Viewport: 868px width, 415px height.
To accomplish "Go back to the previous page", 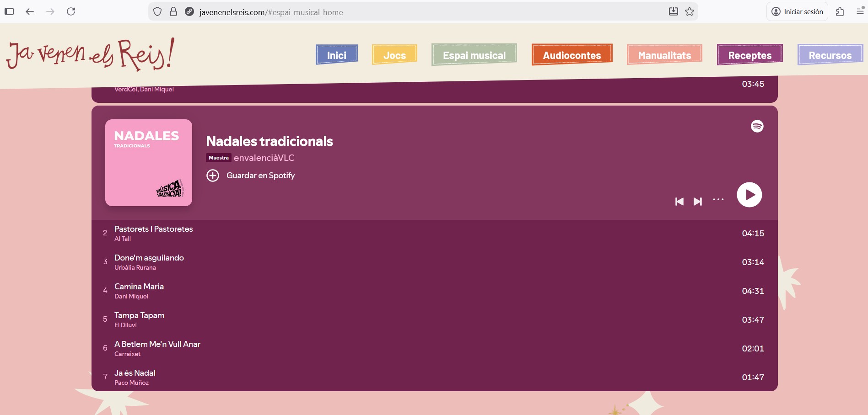I will 30,12.
